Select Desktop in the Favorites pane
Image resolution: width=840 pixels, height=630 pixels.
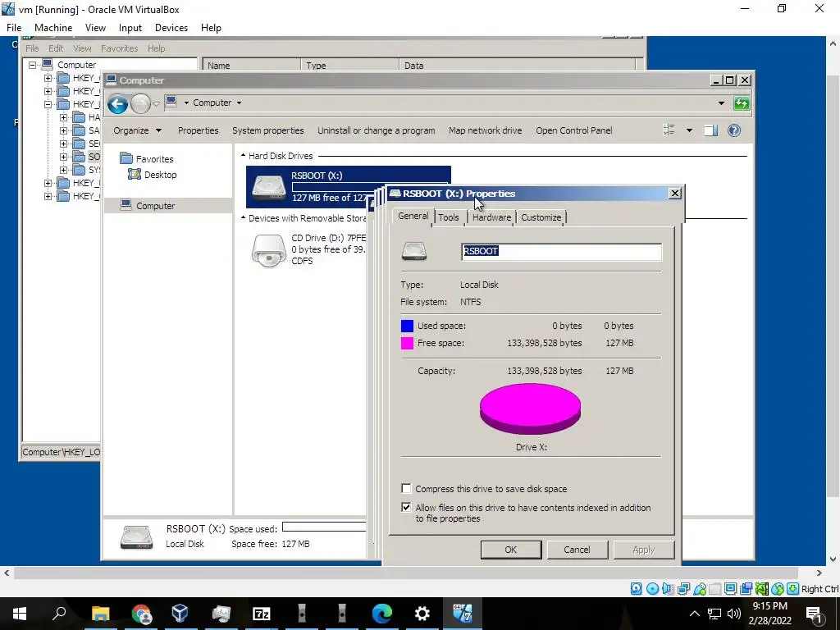[x=153, y=175]
